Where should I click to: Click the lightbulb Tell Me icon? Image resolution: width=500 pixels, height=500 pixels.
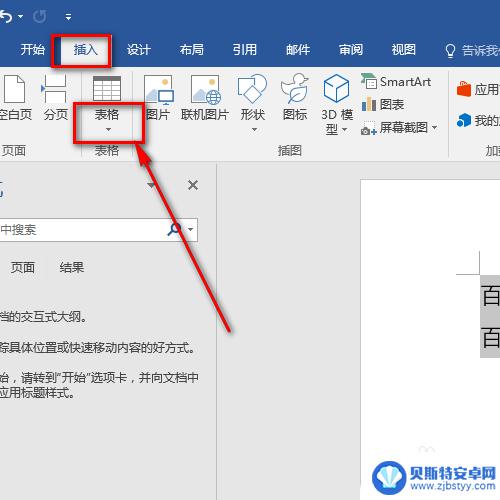450,51
